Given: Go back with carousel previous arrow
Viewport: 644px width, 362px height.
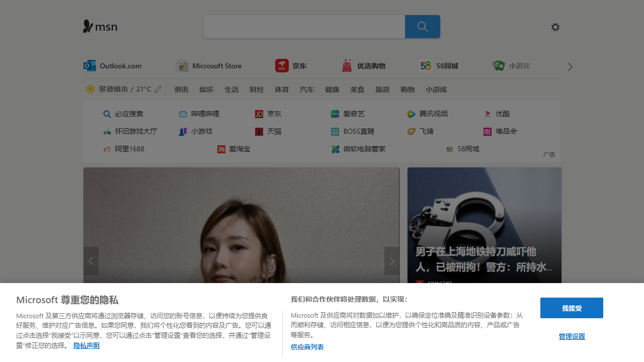Looking at the screenshot, I should tap(91, 260).
